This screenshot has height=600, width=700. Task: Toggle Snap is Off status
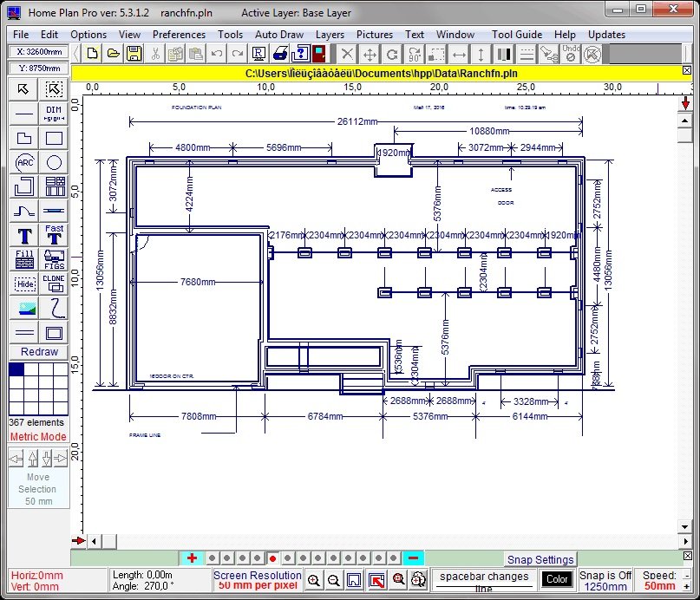tap(605, 580)
